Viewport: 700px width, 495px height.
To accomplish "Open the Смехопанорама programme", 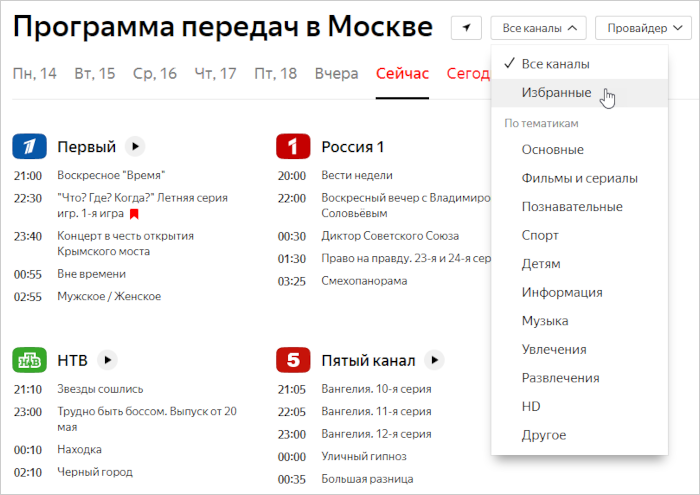I will (364, 281).
